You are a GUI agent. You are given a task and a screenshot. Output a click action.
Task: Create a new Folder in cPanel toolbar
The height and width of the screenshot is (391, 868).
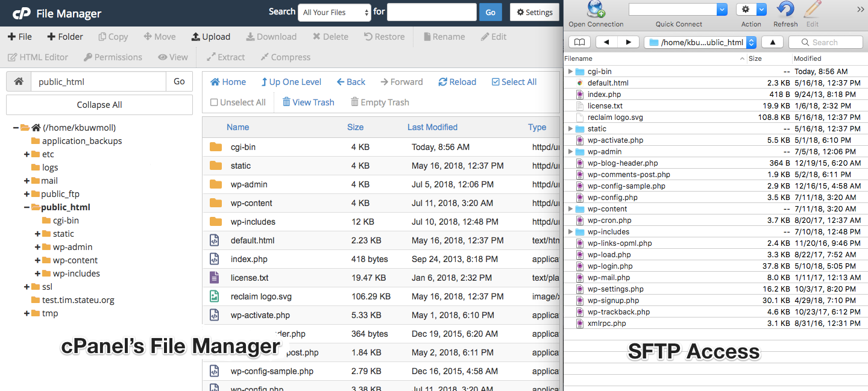click(x=65, y=37)
